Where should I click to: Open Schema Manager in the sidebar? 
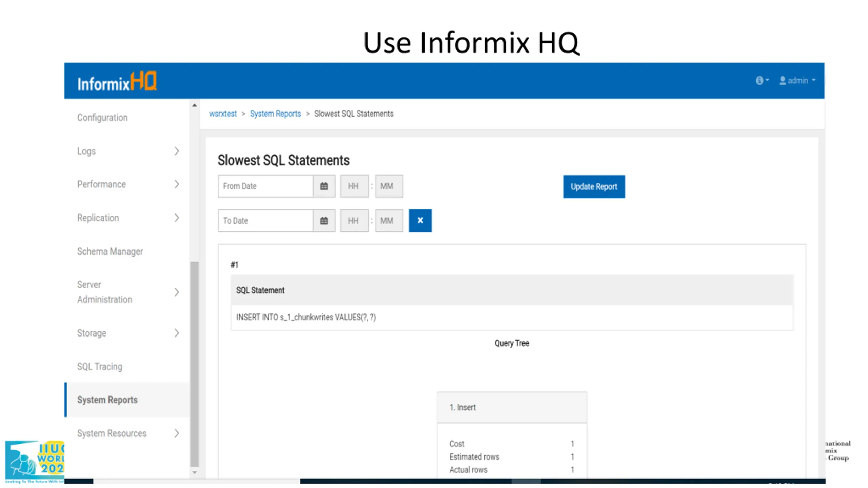coord(110,251)
